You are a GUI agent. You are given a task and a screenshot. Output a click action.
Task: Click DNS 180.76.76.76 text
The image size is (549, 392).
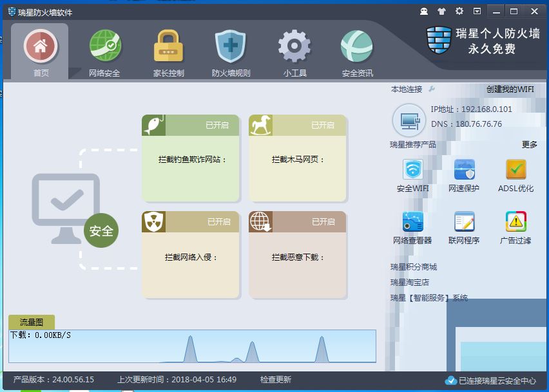pyautogui.click(x=467, y=124)
